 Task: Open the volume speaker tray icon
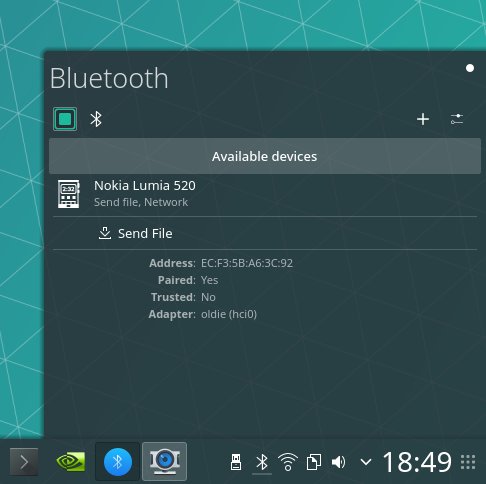tap(339, 462)
